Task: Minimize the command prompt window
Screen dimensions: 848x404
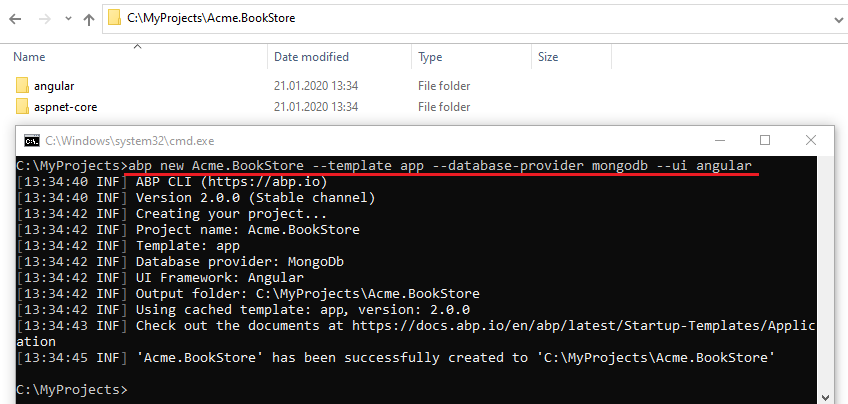Action: (718, 141)
